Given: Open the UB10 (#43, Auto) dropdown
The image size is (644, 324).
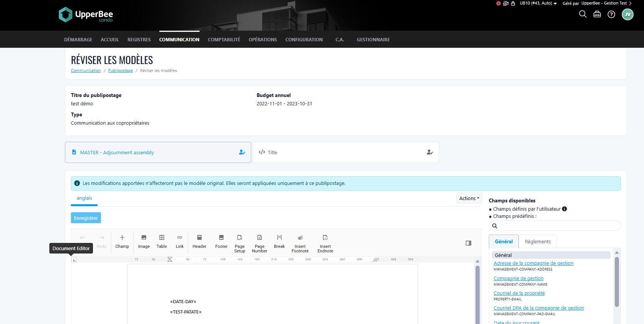Looking at the screenshot, I should 538,3.
